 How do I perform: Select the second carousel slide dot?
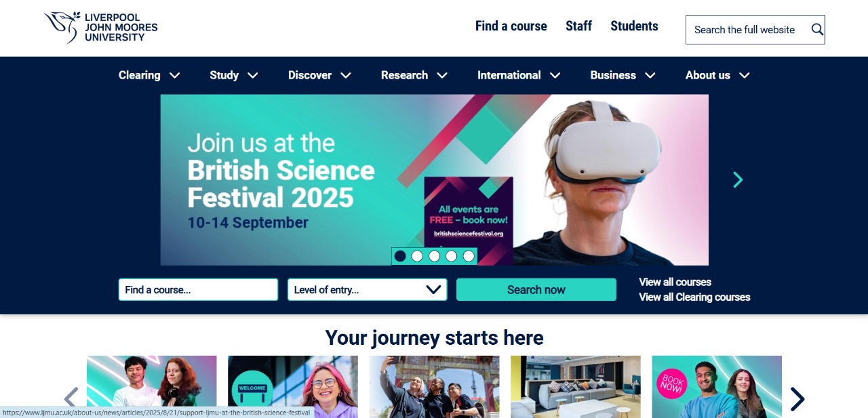(x=417, y=256)
